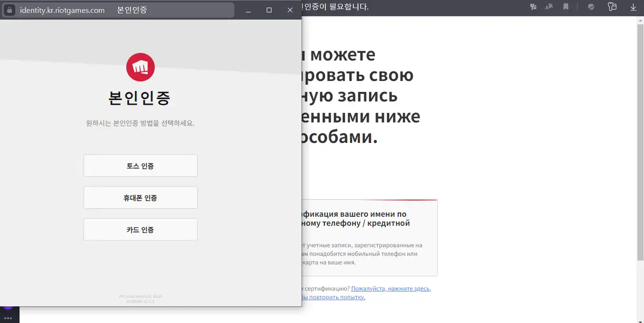Open the three-dots icon in the browser sidebar

pyautogui.click(x=8, y=318)
